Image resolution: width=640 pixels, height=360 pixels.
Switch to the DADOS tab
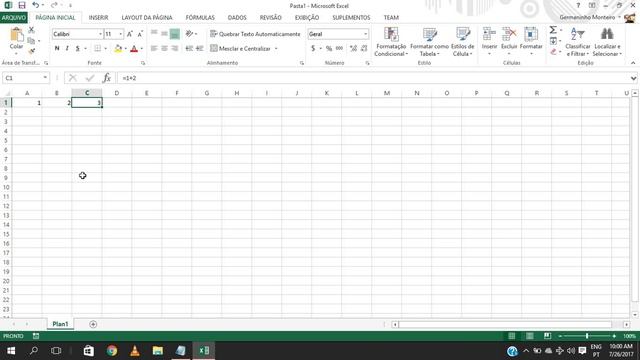[237, 18]
